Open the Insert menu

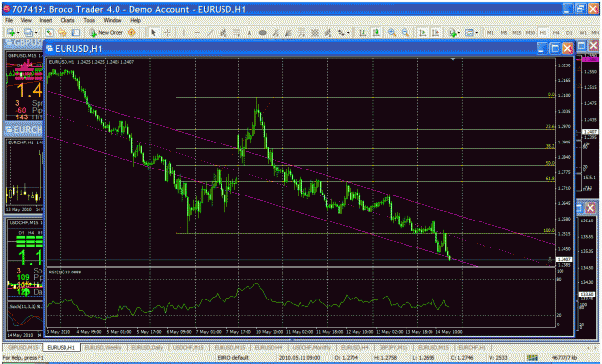tap(46, 20)
